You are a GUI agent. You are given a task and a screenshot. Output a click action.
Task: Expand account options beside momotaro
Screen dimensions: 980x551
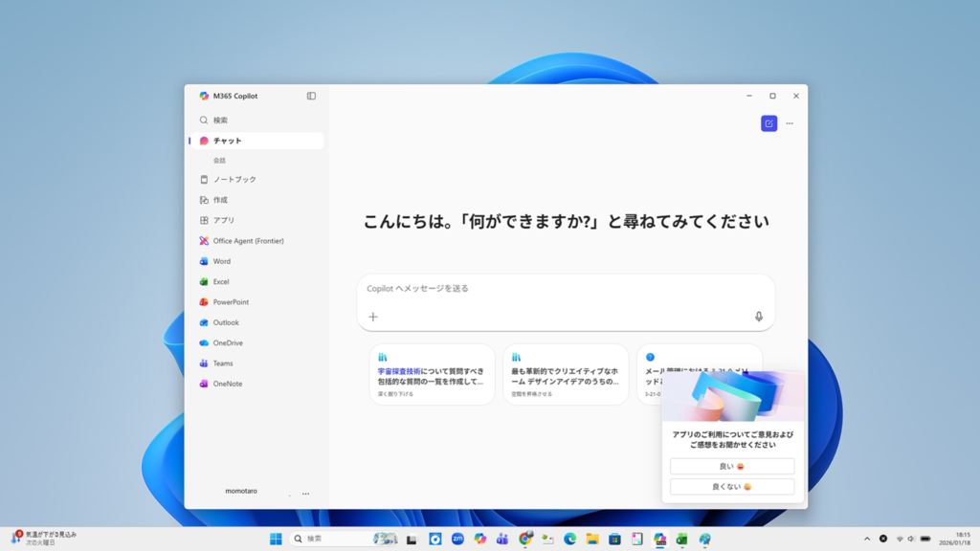[305, 494]
